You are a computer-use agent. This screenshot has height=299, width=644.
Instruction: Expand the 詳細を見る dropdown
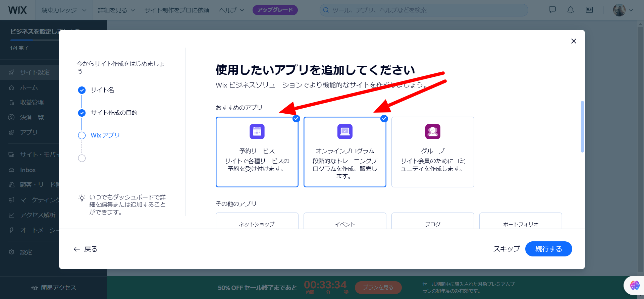point(116,10)
